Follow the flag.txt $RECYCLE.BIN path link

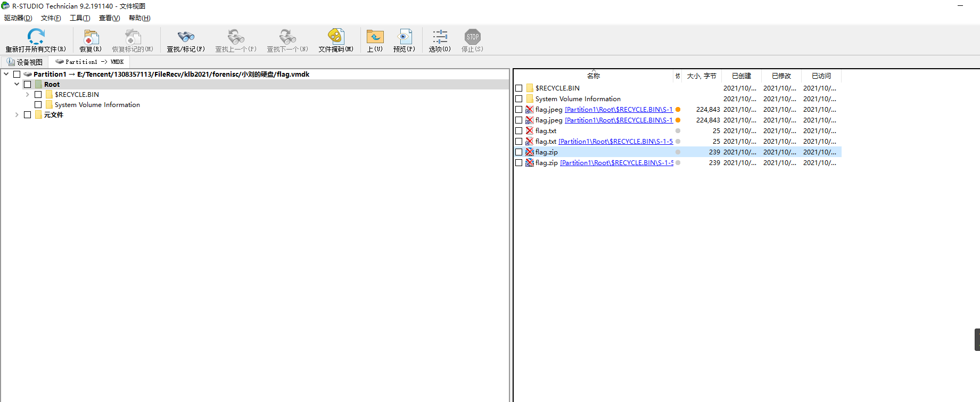point(615,142)
